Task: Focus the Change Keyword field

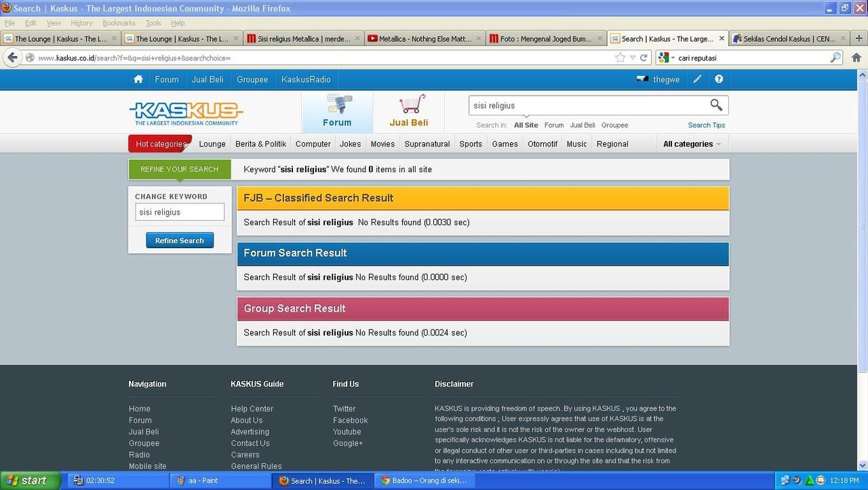Action: point(180,212)
